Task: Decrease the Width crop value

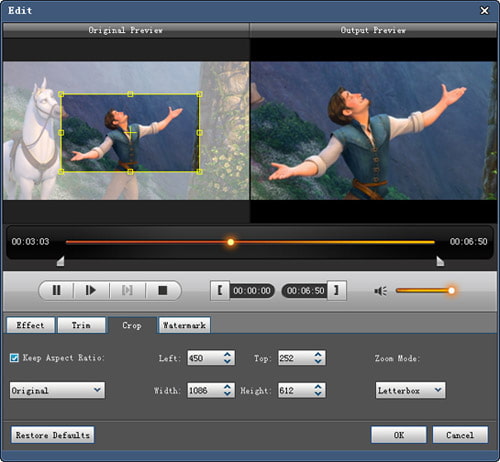Action: [x=227, y=394]
